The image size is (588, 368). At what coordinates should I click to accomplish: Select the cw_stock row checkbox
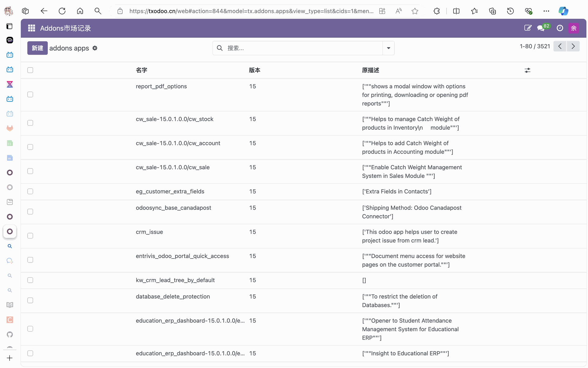30,123
